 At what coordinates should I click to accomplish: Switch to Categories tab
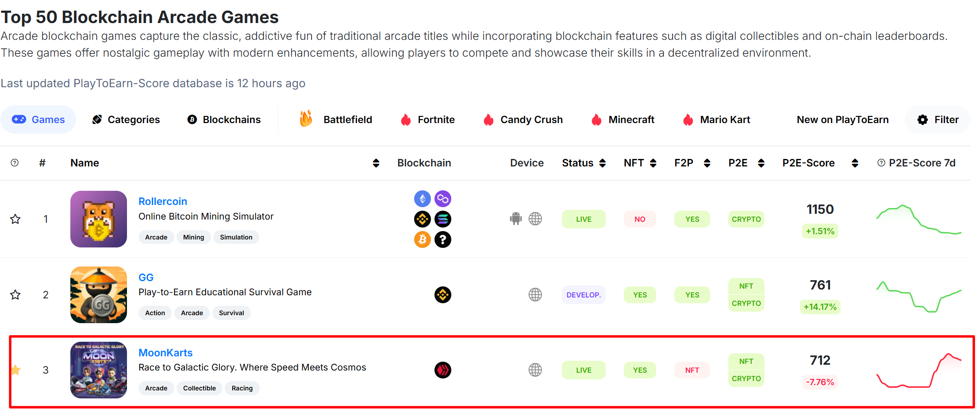tap(126, 120)
